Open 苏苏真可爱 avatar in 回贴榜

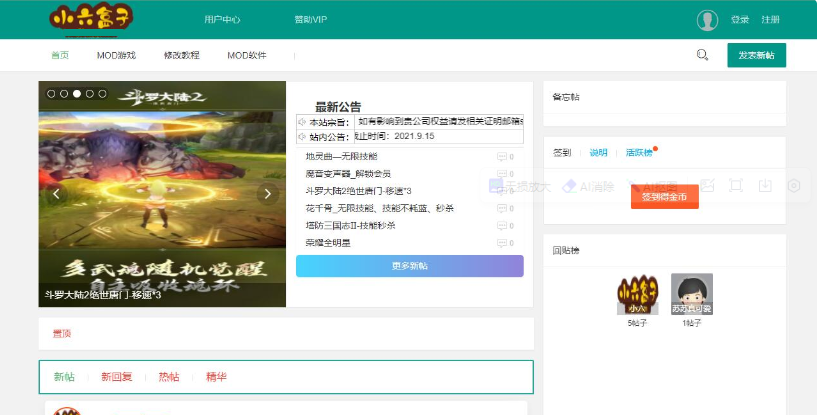pyautogui.click(x=692, y=294)
